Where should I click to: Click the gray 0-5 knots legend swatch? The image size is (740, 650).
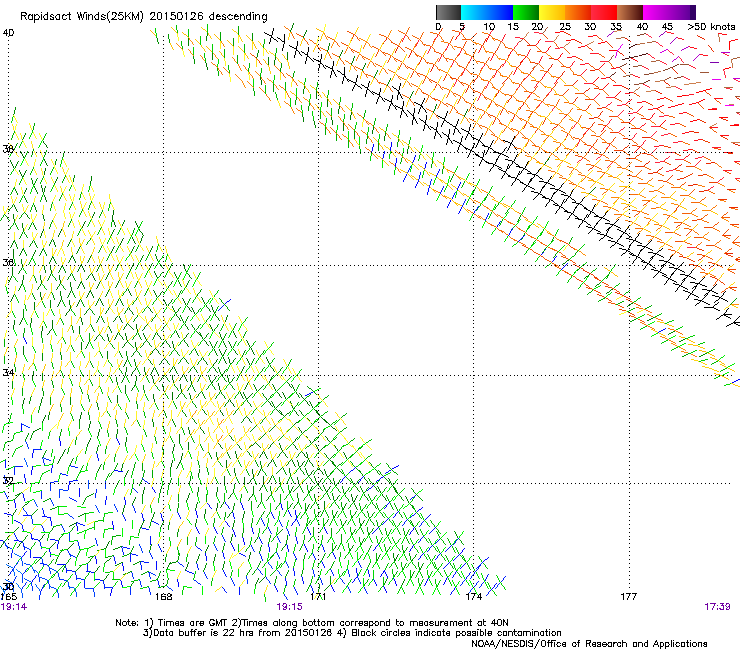[x=448, y=12]
